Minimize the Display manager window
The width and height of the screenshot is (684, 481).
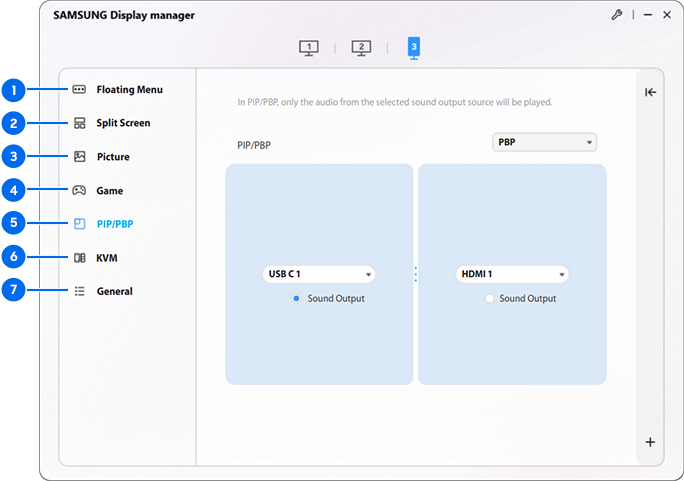pyautogui.click(x=648, y=15)
